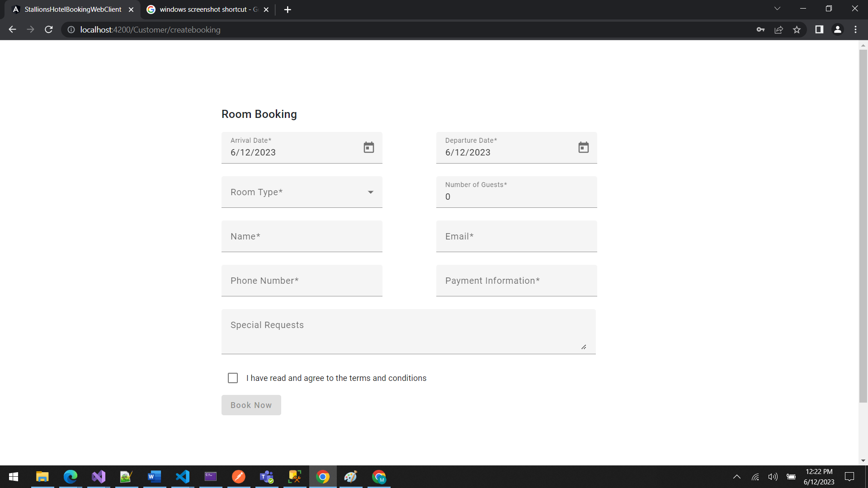Open Microsoft Teams from the taskbar
The image size is (868, 488).
click(267, 477)
